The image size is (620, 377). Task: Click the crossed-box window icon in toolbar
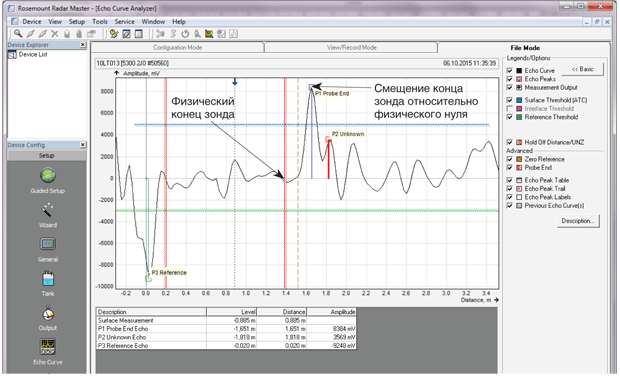pos(127,34)
